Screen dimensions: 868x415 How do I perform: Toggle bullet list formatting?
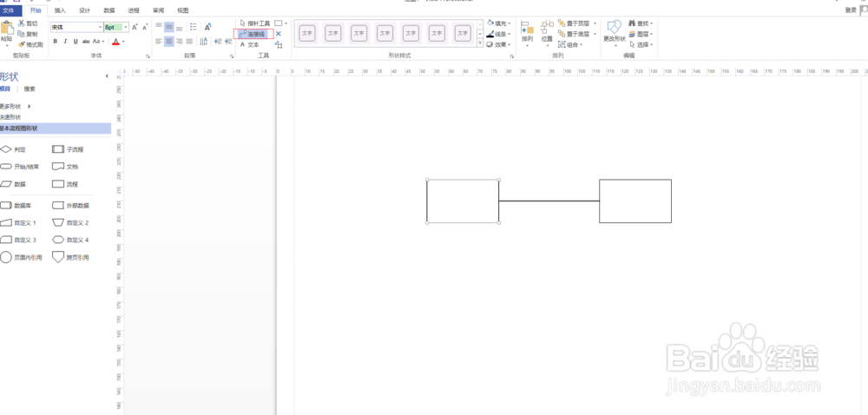[x=194, y=27]
